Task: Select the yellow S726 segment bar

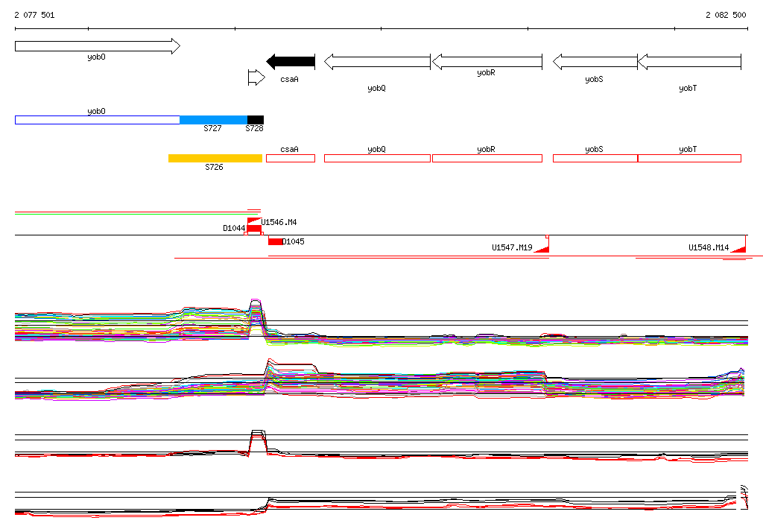Action: [215, 158]
